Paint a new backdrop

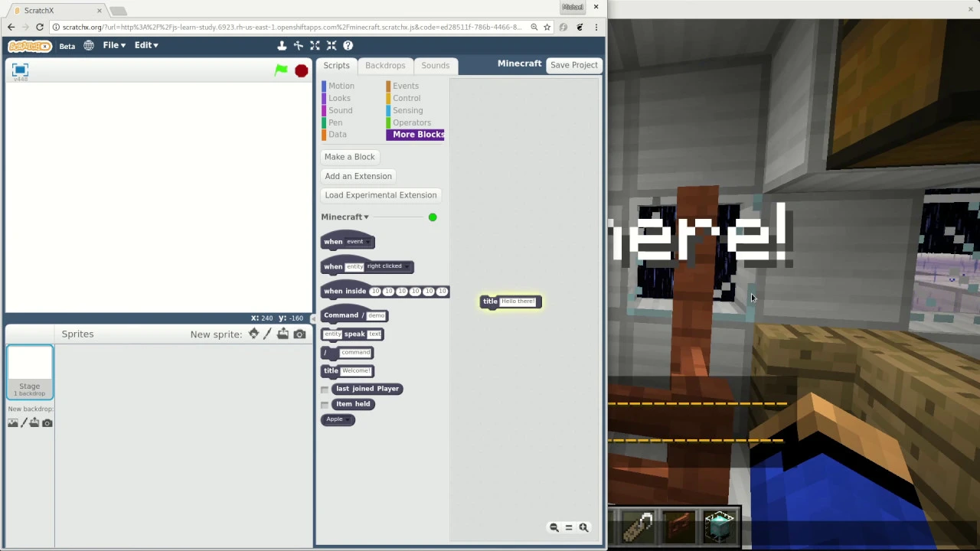(24, 423)
